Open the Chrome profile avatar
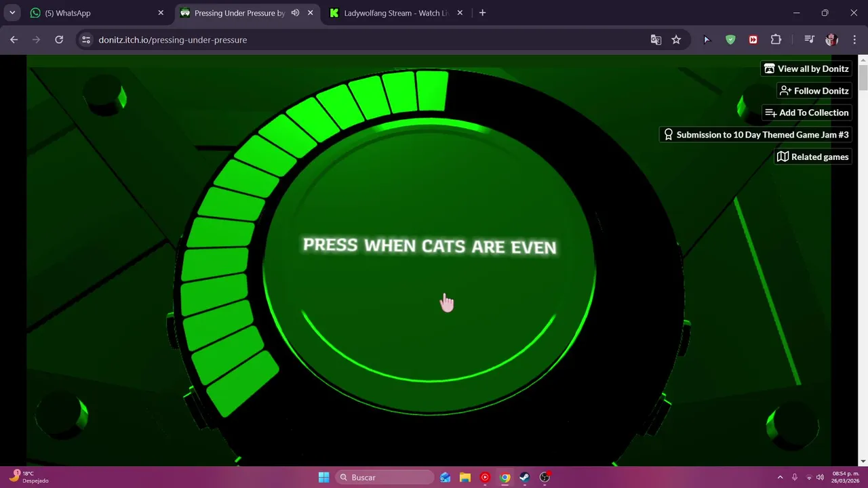 tap(831, 40)
